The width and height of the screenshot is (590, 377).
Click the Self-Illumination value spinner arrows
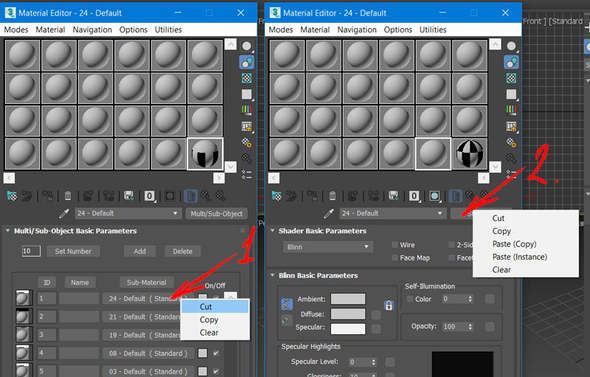click(x=470, y=299)
